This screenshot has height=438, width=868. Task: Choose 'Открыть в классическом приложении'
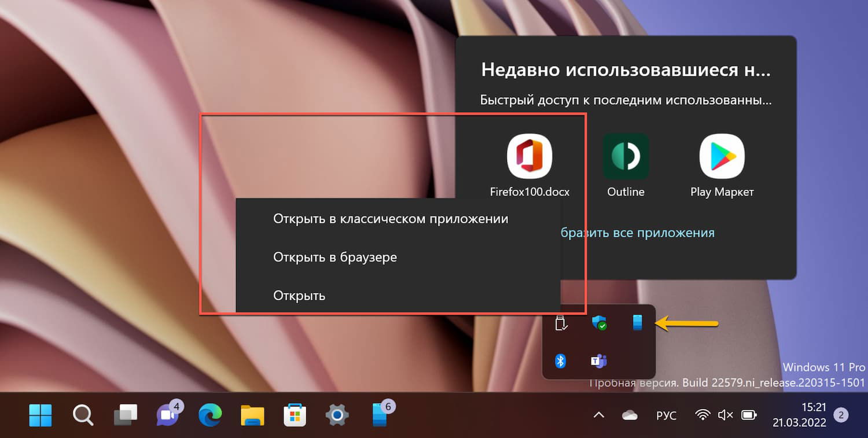391,219
